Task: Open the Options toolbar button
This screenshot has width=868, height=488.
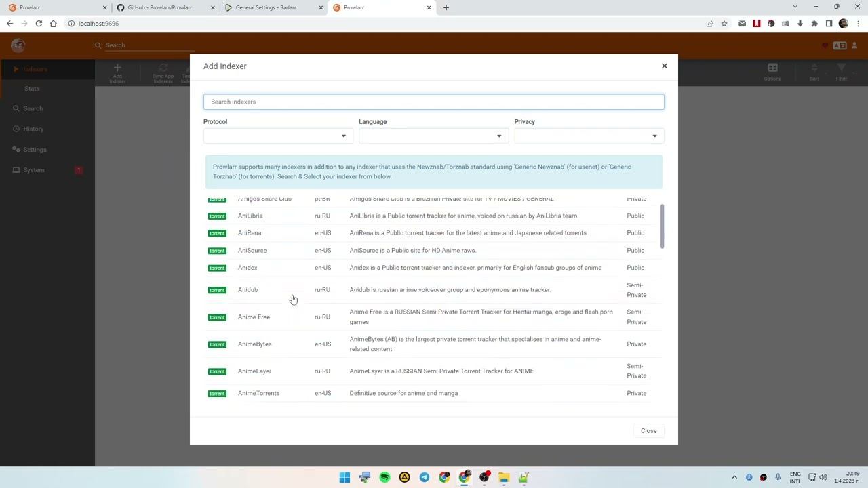Action: pos(772,72)
